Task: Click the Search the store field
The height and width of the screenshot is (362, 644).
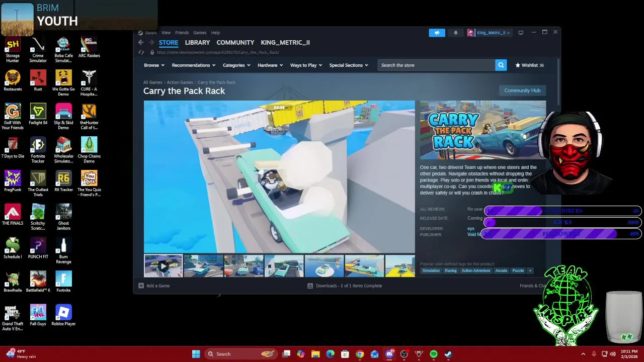Action: (436, 65)
